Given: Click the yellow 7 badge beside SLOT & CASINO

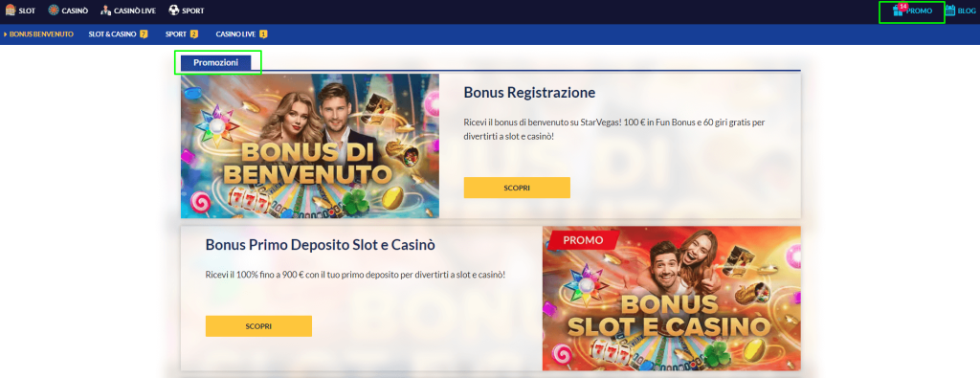Looking at the screenshot, I should [144, 33].
